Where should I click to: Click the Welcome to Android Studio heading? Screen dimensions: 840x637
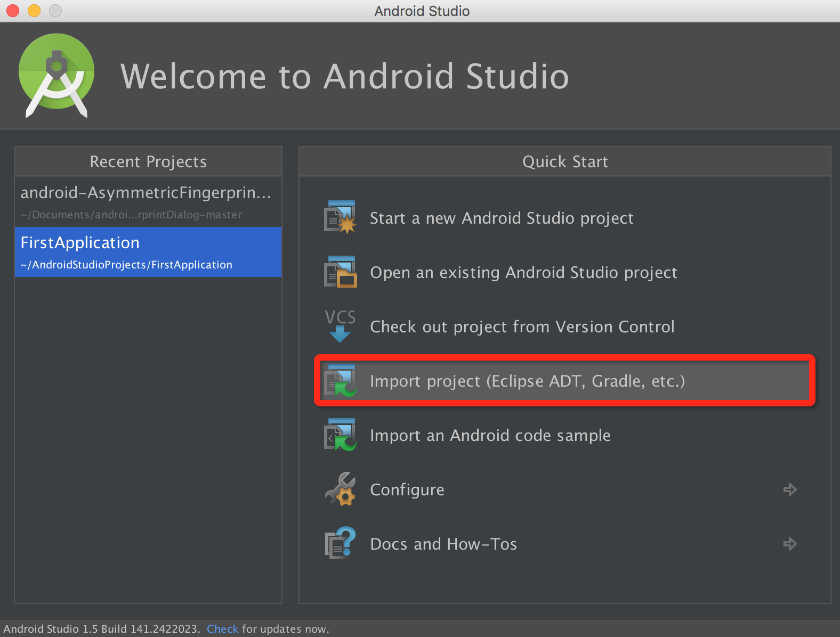tap(345, 76)
